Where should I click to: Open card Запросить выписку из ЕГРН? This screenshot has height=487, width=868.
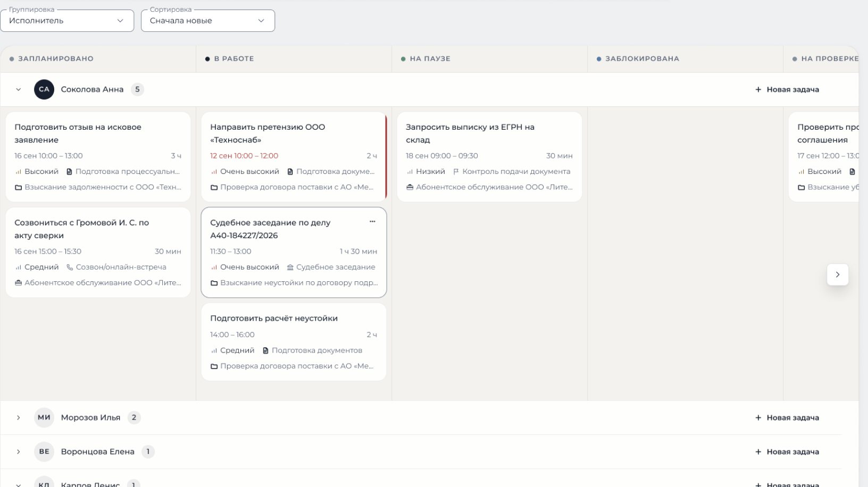coord(489,157)
